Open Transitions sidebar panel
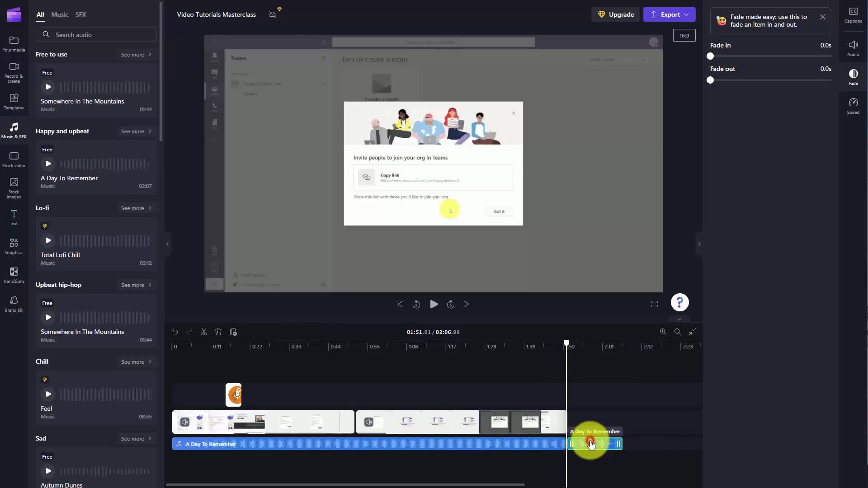The image size is (868, 488). (14, 275)
